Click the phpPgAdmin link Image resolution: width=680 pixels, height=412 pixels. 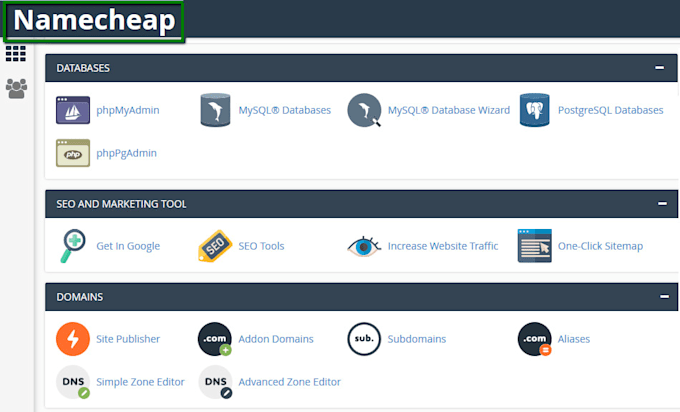[127, 153]
